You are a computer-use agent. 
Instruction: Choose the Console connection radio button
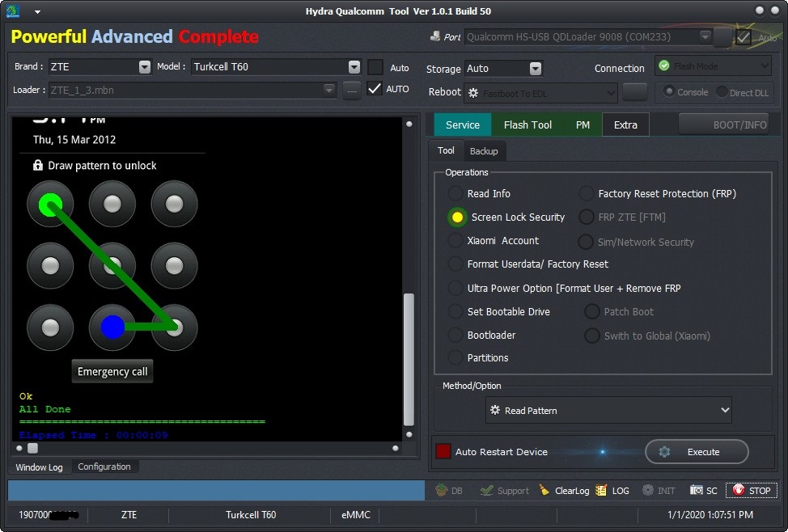(x=669, y=91)
